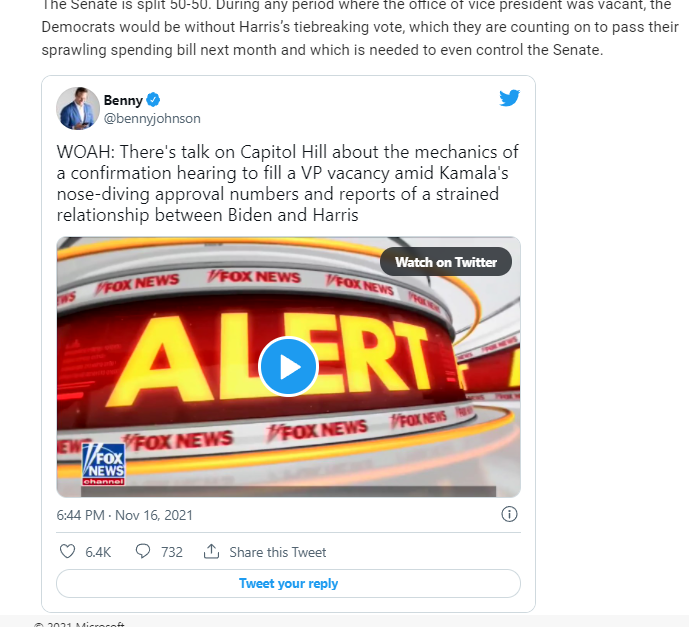Play the Fox News Alert video
Image resolution: width=689 pixels, height=627 pixels.
coord(288,367)
